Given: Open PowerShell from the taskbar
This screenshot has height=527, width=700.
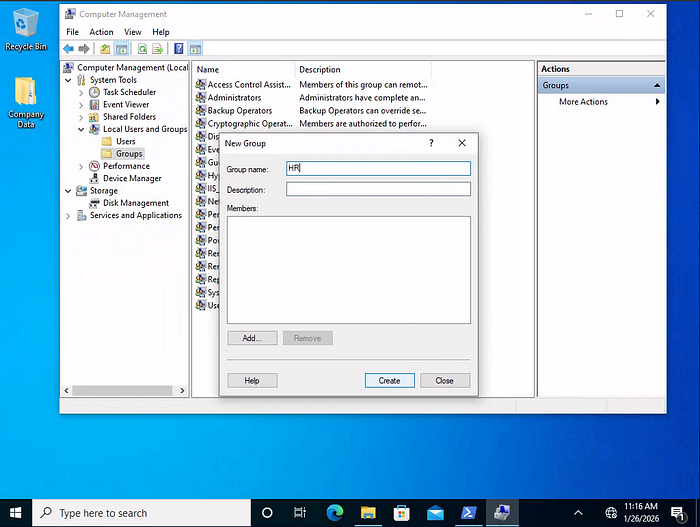Looking at the screenshot, I should (x=468, y=512).
